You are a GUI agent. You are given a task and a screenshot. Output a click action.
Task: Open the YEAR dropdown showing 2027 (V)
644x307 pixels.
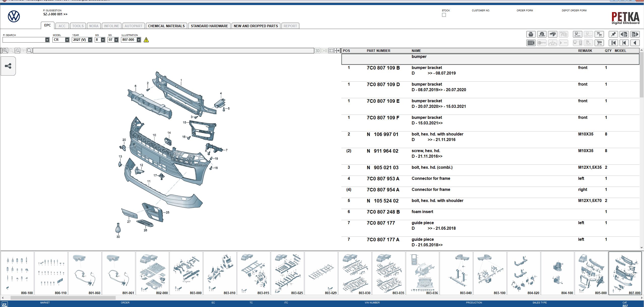pos(90,40)
